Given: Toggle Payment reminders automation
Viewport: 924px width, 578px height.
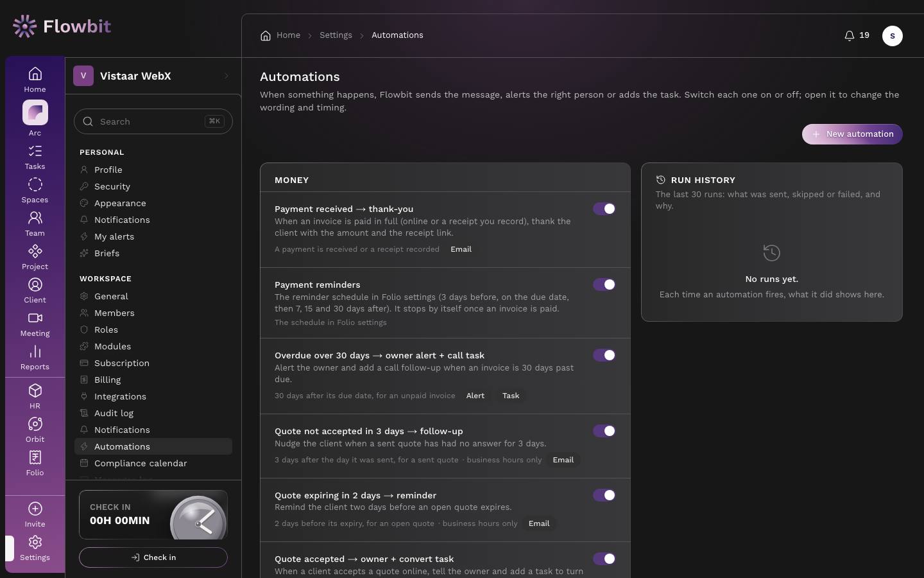Looking at the screenshot, I should click(x=604, y=285).
